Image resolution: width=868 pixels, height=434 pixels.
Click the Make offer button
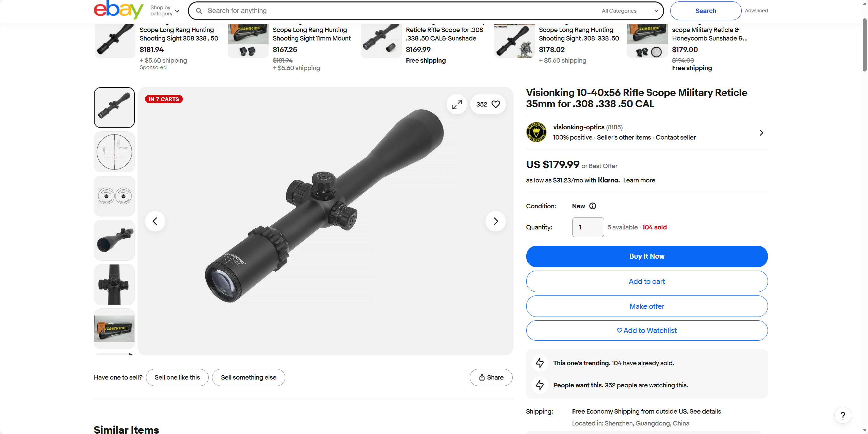(x=647, y=306)
